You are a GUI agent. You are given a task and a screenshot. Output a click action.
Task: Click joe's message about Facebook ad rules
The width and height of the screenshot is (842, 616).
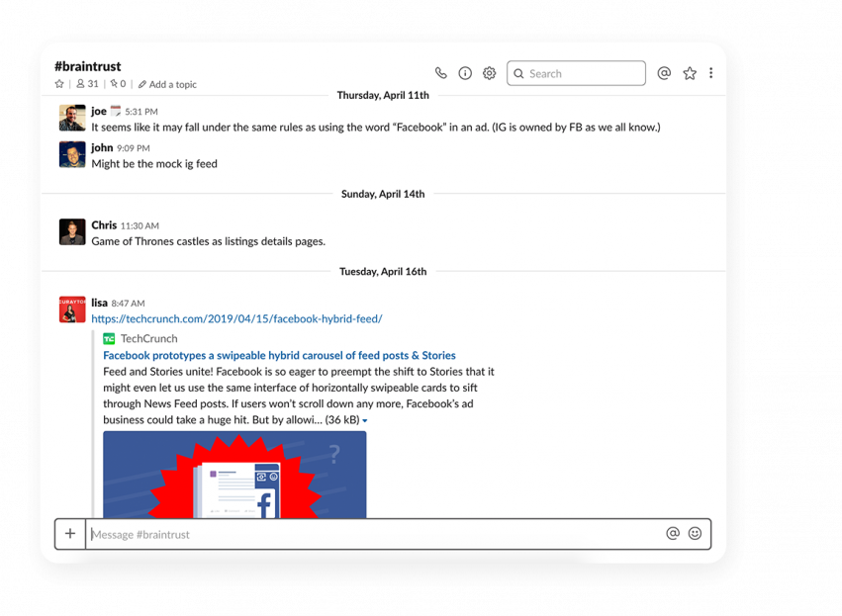point(376,128)
